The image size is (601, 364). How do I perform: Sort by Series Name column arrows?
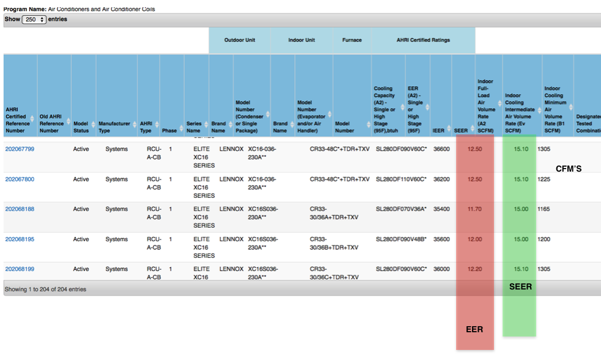coord(205,125)
